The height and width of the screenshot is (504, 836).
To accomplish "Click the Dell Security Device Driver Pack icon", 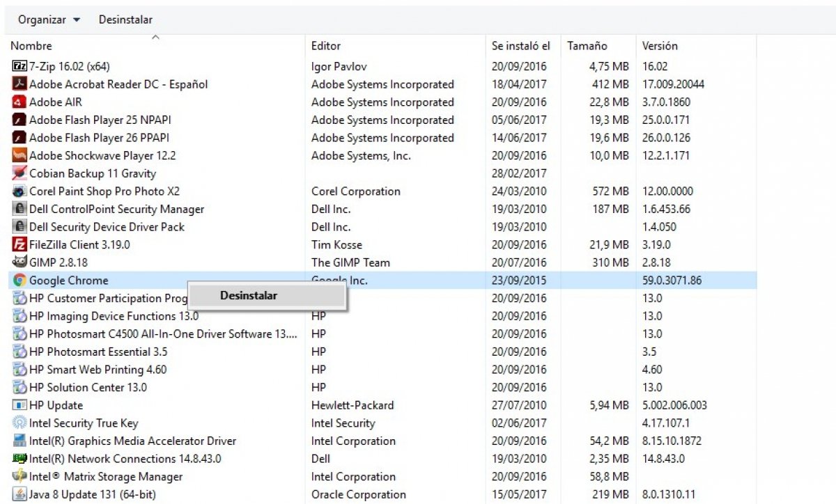I will (20, 227).
